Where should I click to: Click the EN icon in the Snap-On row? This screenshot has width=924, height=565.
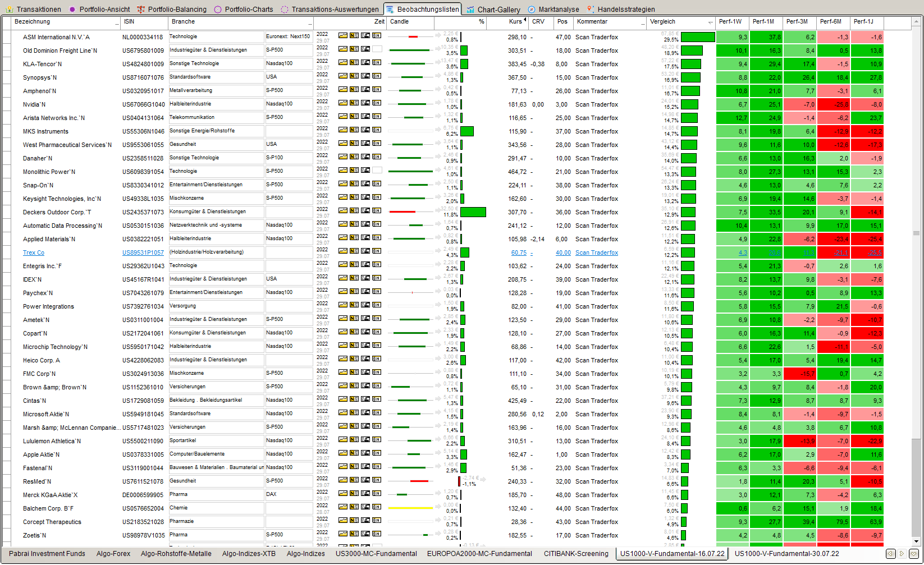pos(377,183)
